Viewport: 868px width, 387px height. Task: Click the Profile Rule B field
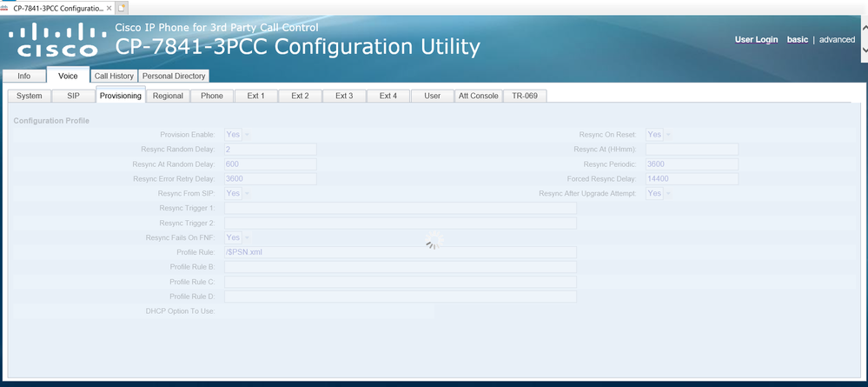pyautogui.click(x=401, y=267)
